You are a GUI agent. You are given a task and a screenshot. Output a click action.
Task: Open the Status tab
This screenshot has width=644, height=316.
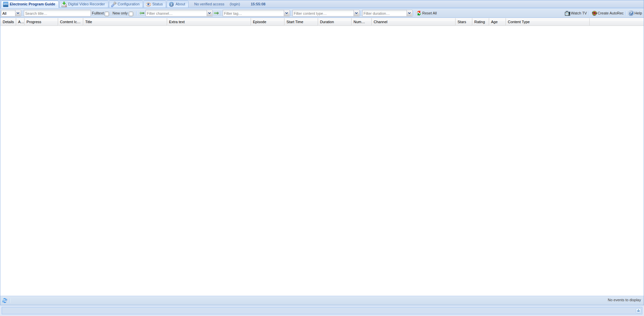(x=155, y=4)
